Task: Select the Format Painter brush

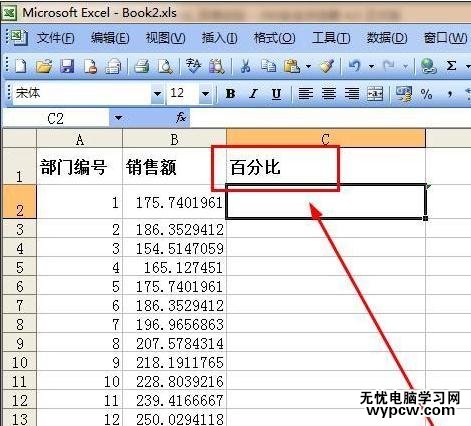Action: point(327,66)
